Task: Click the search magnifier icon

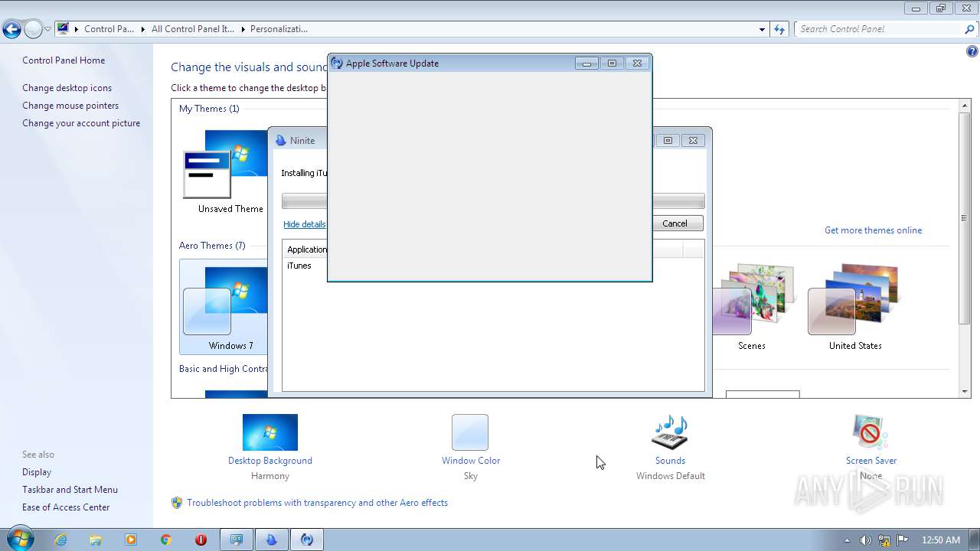Action: click(970, 29)
